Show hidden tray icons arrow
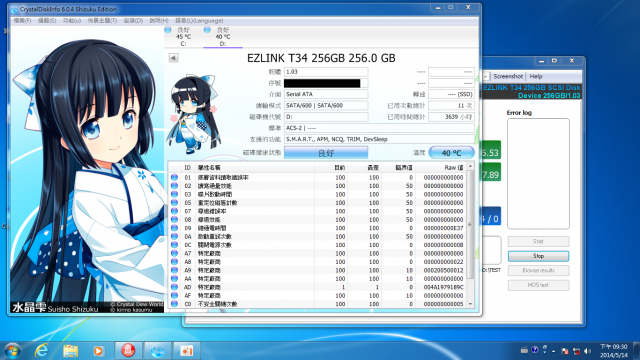 pos(554,351)
